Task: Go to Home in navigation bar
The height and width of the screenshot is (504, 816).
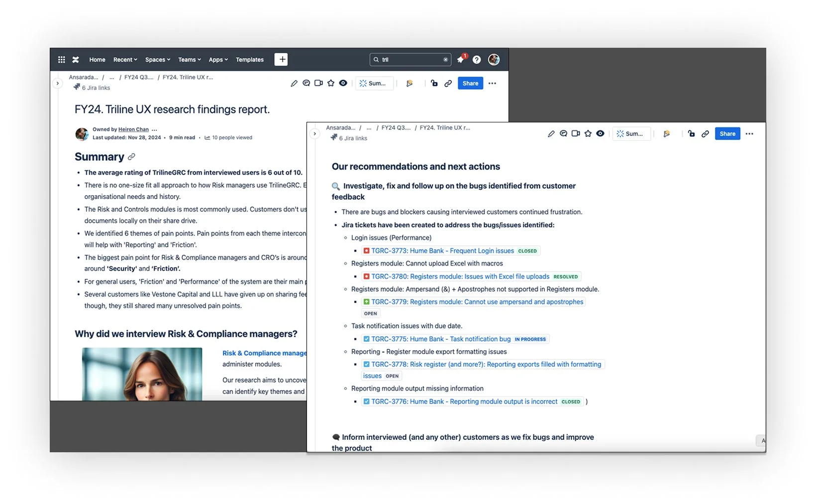Action: click(x=97, y=60)
